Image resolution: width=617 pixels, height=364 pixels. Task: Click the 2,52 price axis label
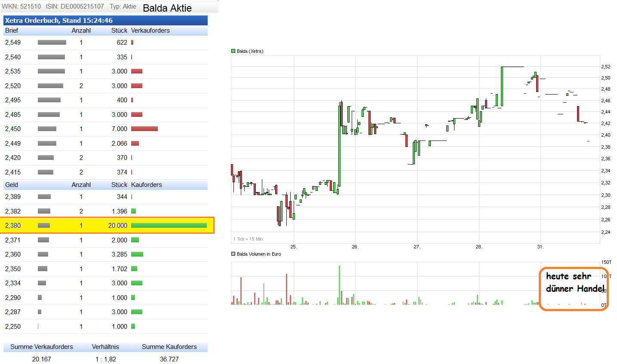[x=606, y=67]
